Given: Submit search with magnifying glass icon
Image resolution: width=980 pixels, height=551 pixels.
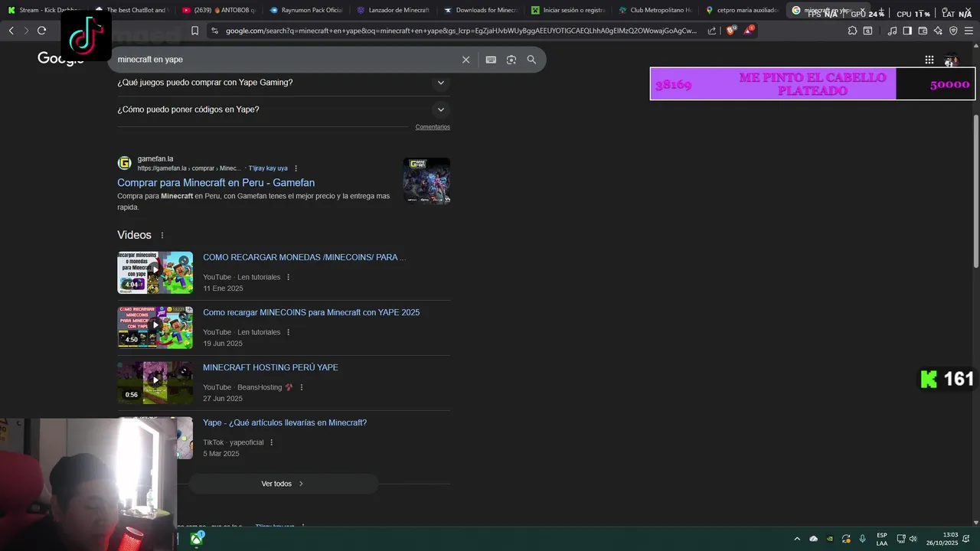Looking at the screenshot, I should pos(531,60).
